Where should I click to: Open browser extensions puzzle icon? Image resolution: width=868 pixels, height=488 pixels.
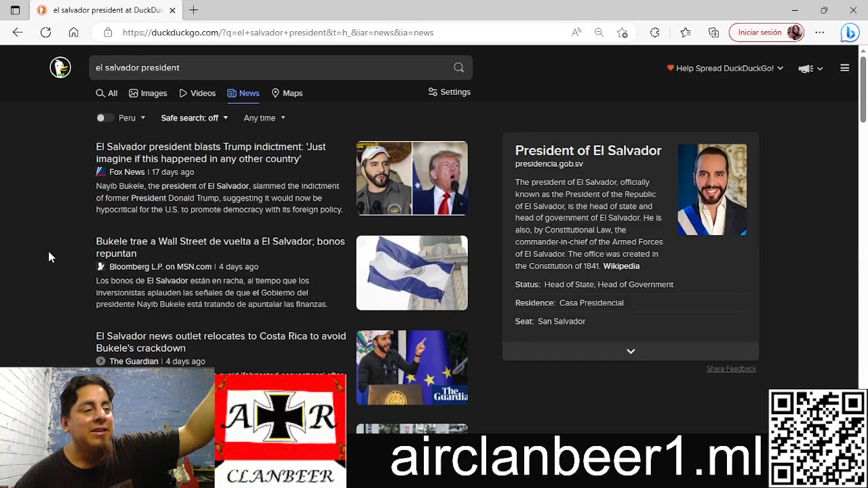654,32
